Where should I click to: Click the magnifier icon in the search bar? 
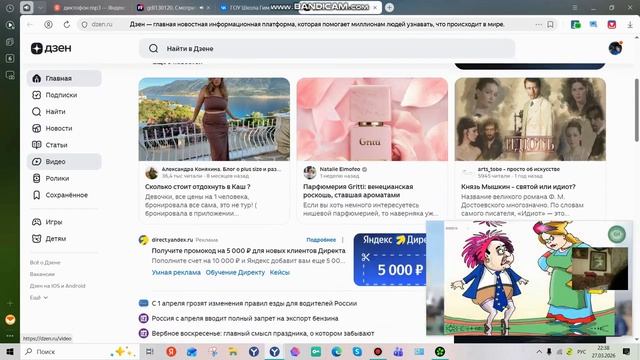[153, 49]
